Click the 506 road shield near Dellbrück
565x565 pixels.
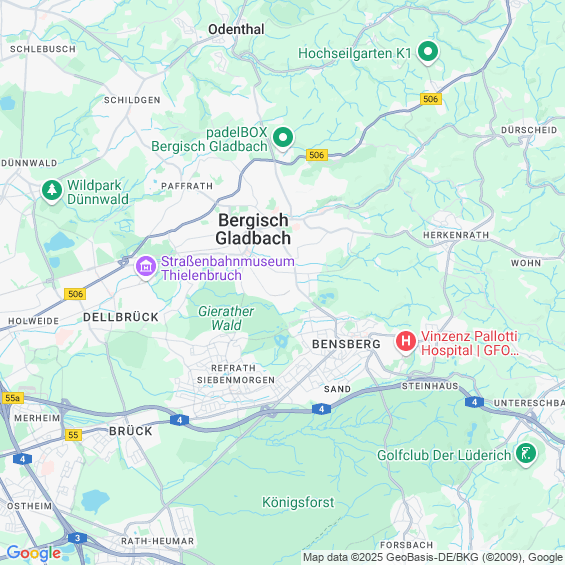click(x=75, y=294)
